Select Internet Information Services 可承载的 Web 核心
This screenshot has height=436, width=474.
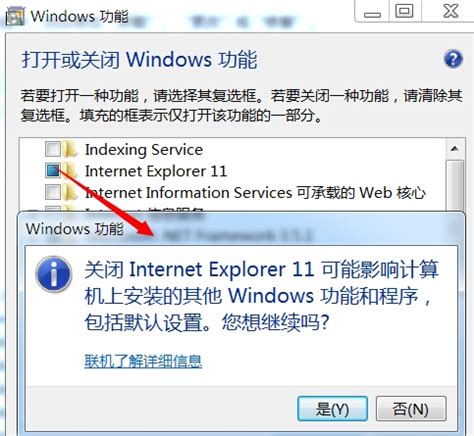pos(255,193)
